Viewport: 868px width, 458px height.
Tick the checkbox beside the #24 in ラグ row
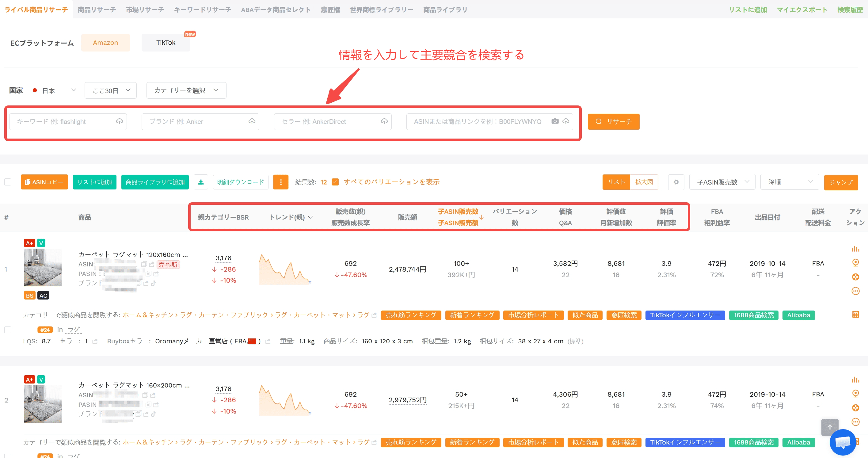[x=8, y=330]
